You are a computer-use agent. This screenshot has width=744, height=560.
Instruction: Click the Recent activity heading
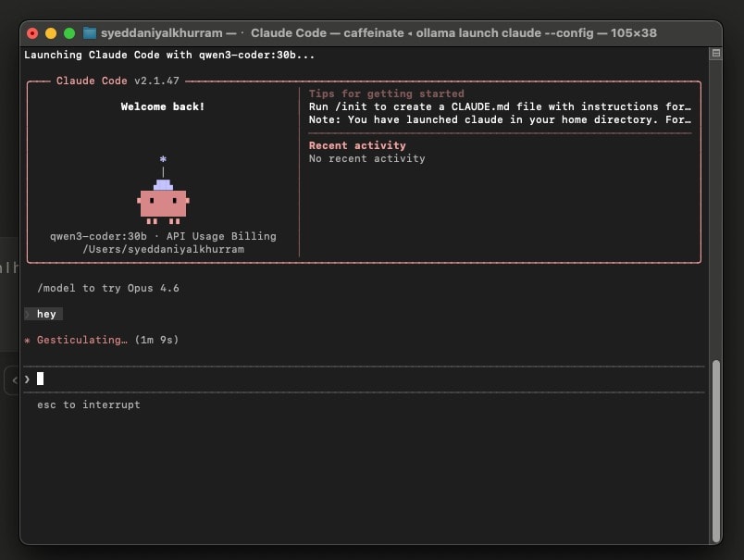(x=357, y=145)
